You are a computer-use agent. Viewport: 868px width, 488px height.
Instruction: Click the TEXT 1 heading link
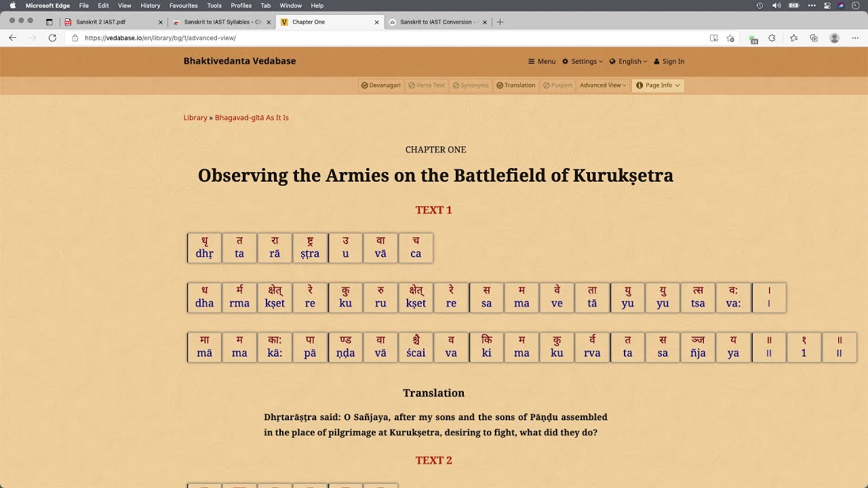coord(434,210)
